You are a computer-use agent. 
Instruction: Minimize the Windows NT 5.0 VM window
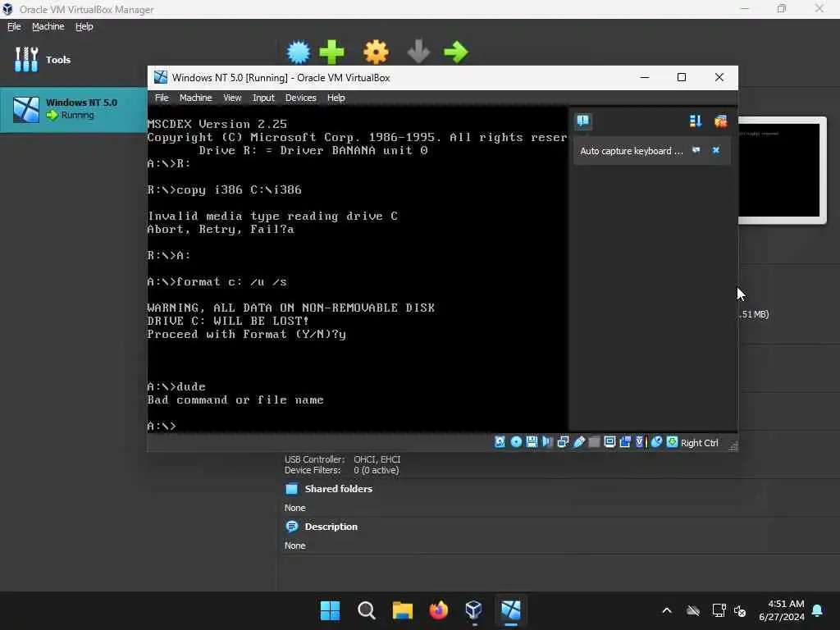[645, 77]
